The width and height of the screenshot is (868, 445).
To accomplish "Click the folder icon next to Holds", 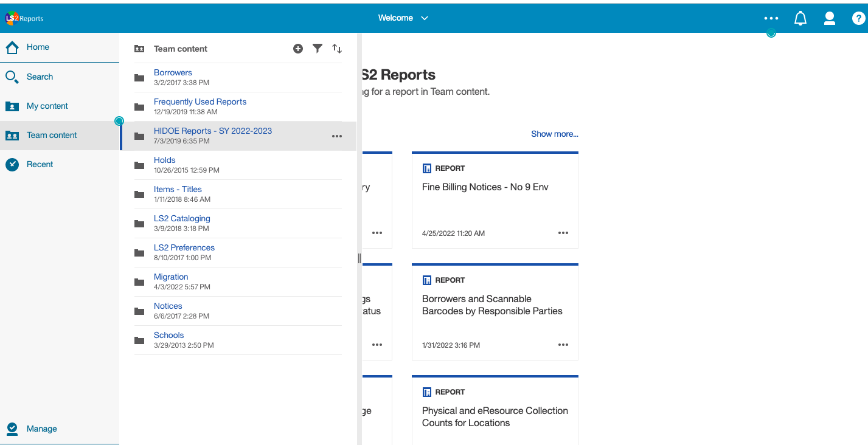I will 139,165.
